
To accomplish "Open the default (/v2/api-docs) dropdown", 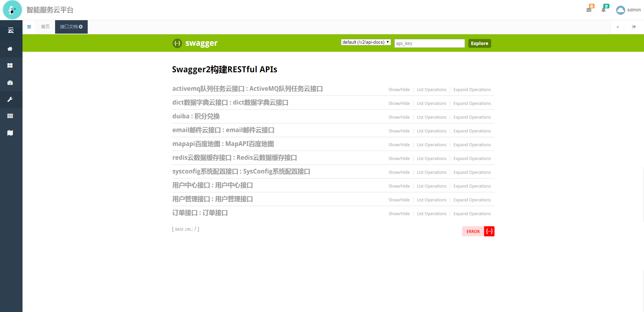I will pyautogui.click(x=366, y=42).
